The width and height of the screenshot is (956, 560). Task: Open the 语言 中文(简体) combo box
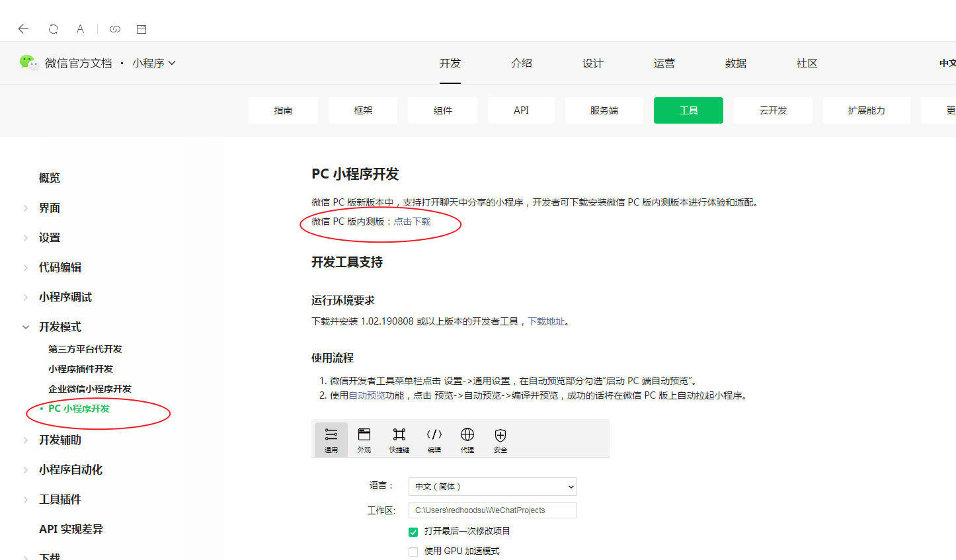click(493, 487)
